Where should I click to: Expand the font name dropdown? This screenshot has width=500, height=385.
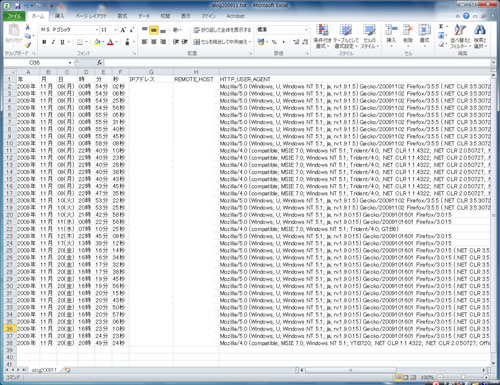pos(97,30)
